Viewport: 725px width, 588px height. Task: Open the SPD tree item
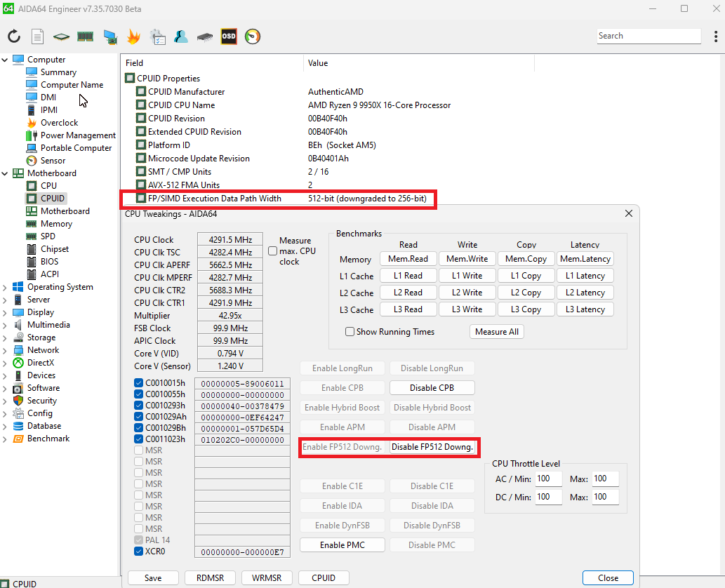(48, 236)
